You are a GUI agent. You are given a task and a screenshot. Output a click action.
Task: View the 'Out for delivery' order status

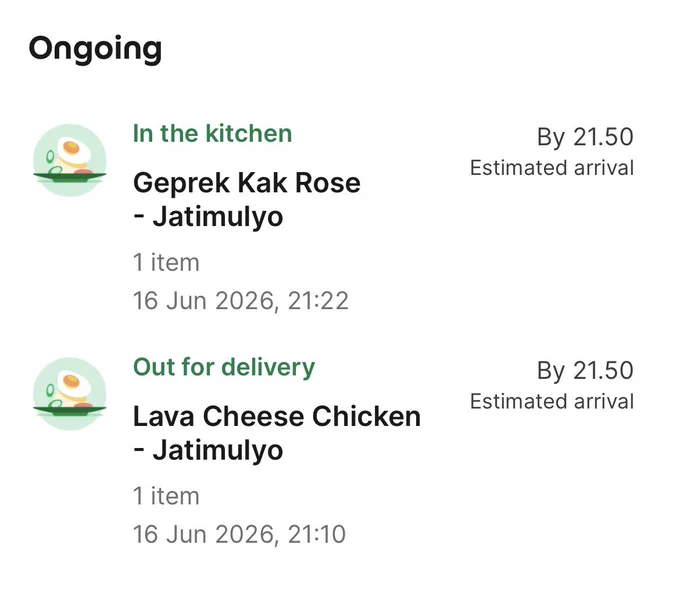[224, 367]
